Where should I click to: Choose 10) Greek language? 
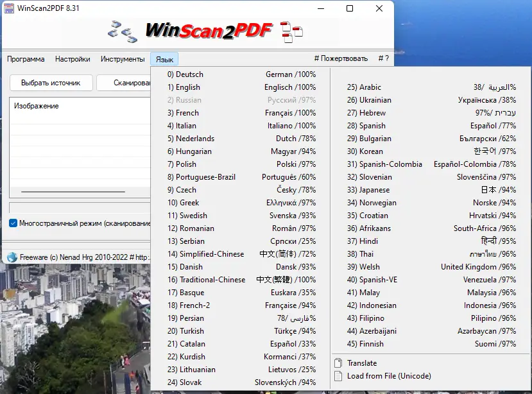241,203
